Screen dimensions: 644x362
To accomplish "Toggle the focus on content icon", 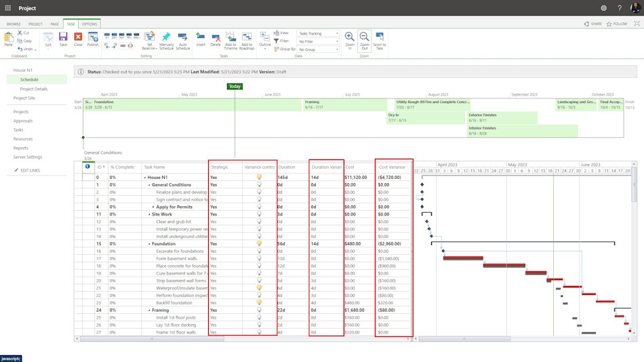I will 637,24.
